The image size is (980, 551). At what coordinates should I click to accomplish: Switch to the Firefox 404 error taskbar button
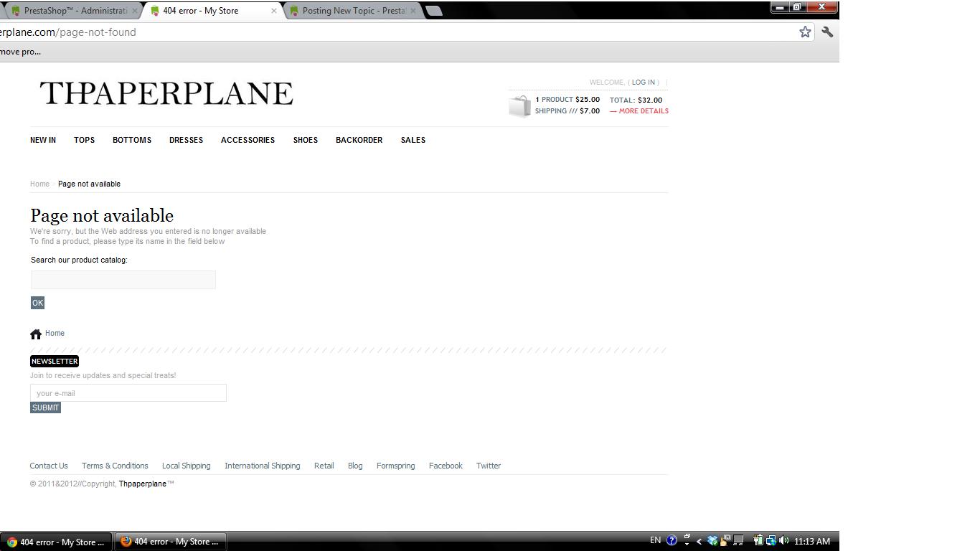tap(171, 542)
